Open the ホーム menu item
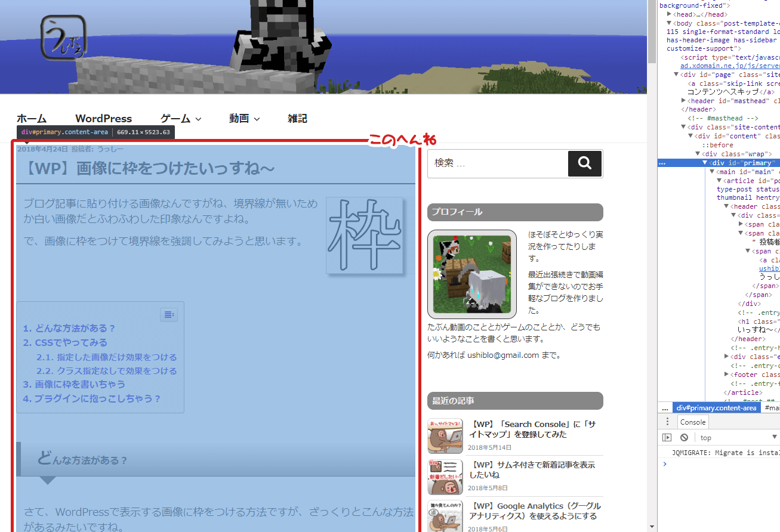Screen dimensions: 780x532 [32, 119]
